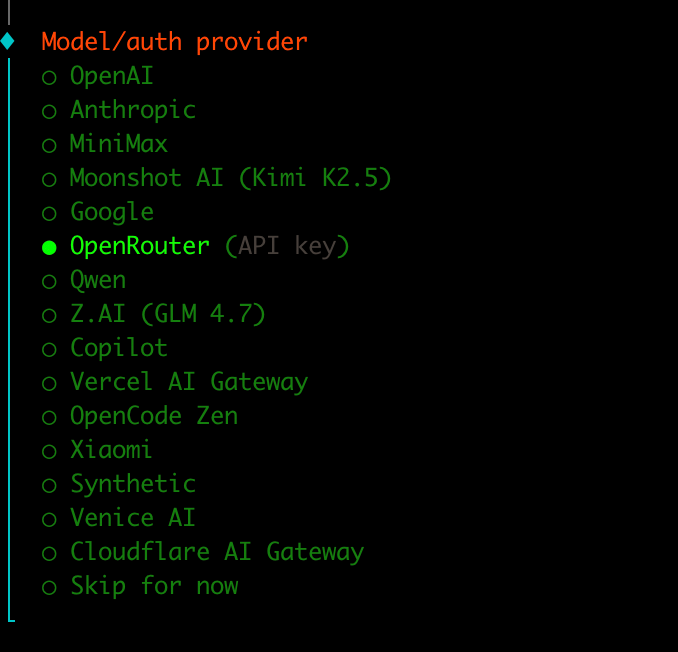Screen dimensions: 678x652
Task: Select Google as auth provider
Action: pos(111,212)
